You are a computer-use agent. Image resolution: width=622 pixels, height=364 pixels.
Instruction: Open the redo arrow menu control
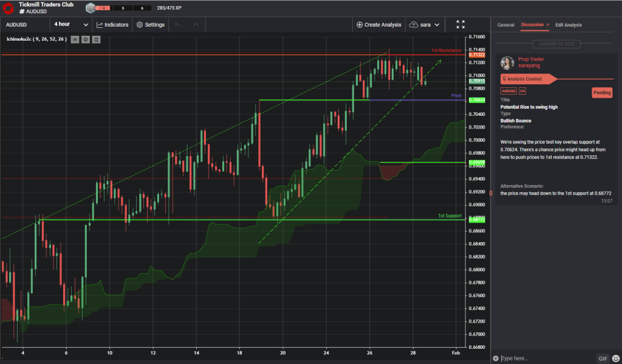tap(194, 25)
